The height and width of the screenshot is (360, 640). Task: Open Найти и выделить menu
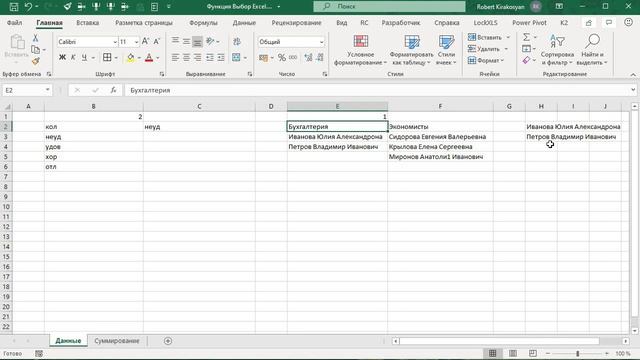pos(592,50)
